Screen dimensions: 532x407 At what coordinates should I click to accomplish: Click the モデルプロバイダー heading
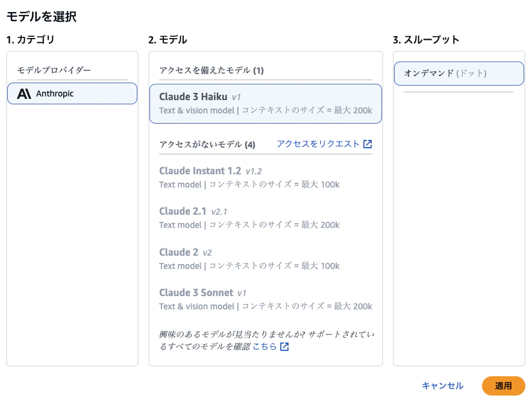54,71
